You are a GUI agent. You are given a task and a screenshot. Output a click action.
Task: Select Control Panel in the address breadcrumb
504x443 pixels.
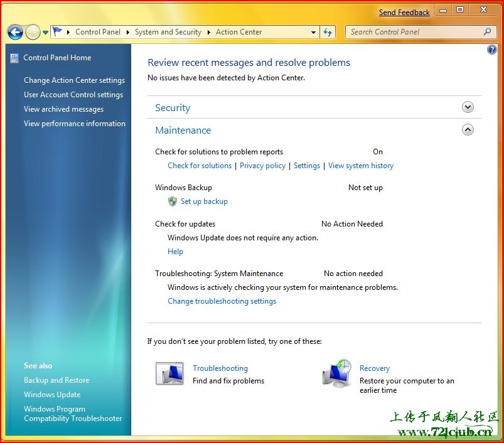click(x=98, y=32)
